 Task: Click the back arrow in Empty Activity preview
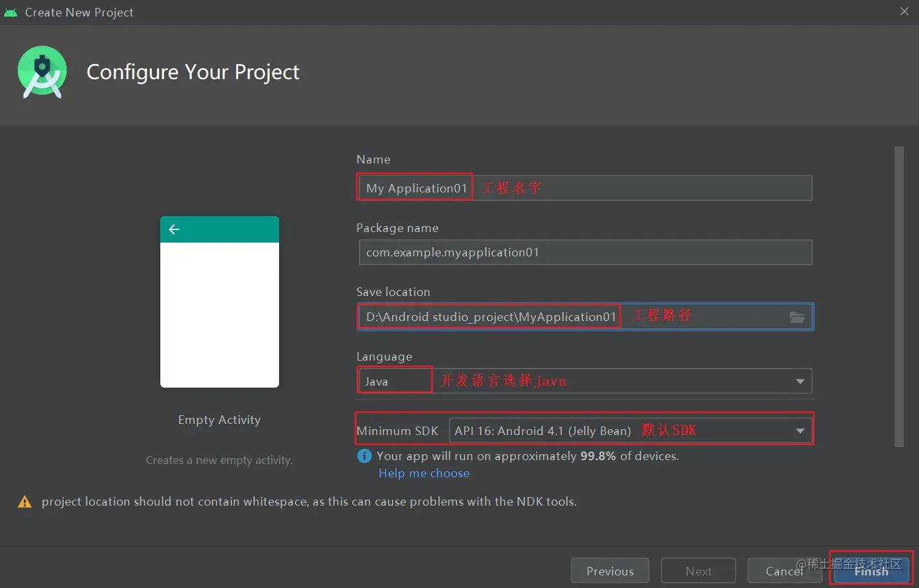pos(174,229)
